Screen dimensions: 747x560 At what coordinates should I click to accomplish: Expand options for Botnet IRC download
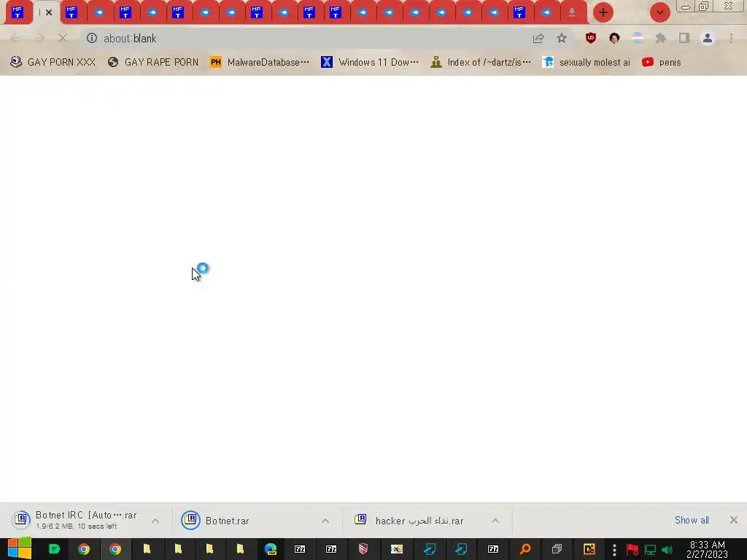[155, 521]
